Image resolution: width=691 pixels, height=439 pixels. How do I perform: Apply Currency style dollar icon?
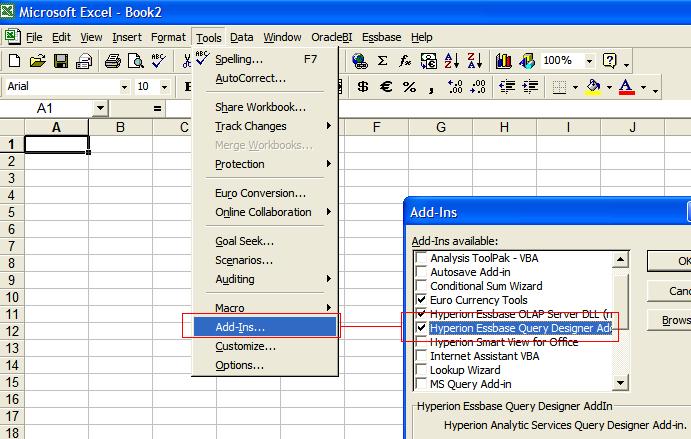click(x=363, y=86)
